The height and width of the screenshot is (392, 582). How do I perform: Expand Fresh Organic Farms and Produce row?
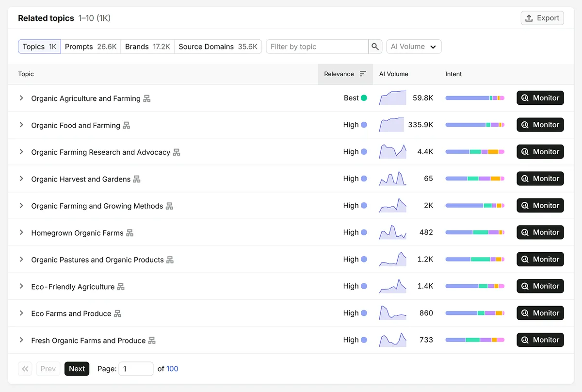pyautogui.click(x=21, y=340)
